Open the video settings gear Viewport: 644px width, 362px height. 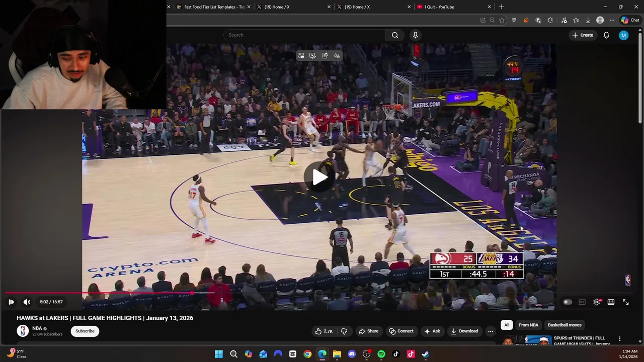tap(597, 302)
